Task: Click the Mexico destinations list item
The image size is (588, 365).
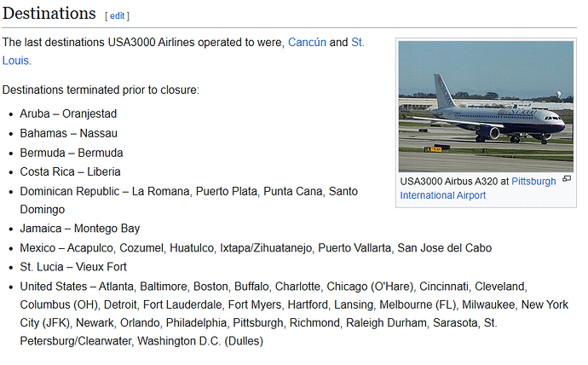Action: [256, 248]
